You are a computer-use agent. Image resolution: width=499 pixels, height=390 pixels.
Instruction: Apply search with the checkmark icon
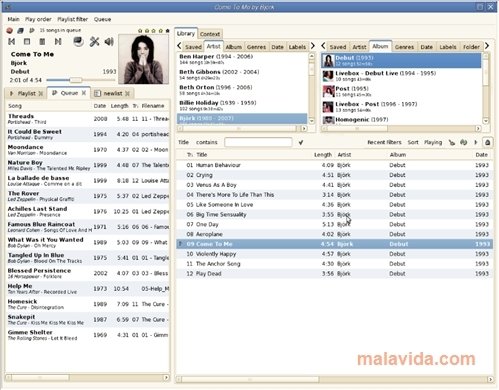coord(301,142)
